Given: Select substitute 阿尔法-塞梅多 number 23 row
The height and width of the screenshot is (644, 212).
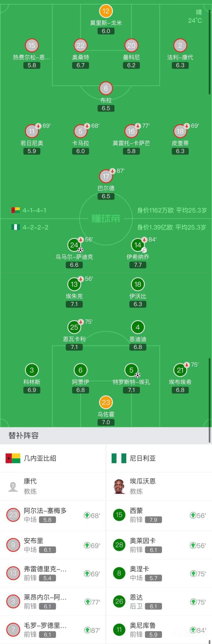Looking at the screenshot, I should [x=53, y=515].
